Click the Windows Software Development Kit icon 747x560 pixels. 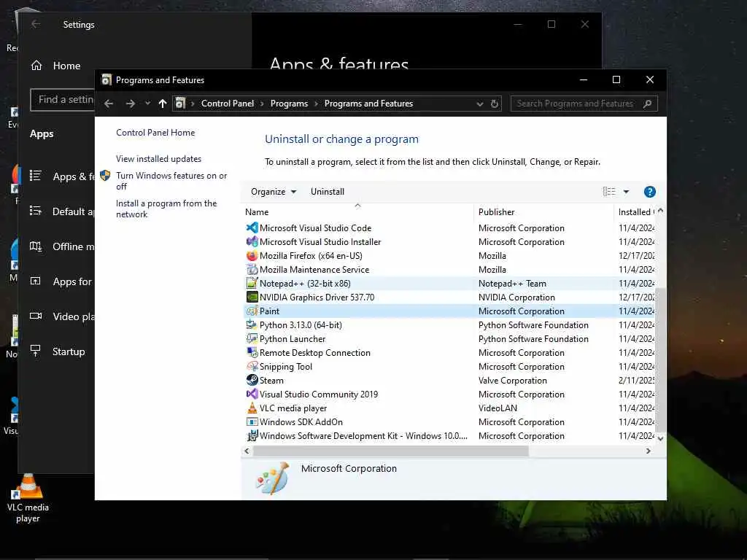pyautogui.click(x=252, y=436)
